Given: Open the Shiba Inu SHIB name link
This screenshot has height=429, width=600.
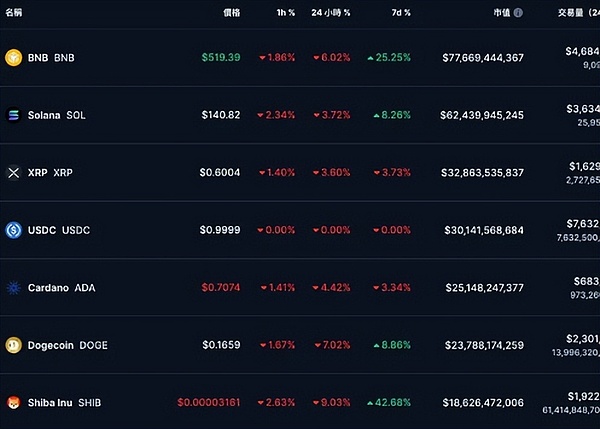Looking at the screenshot, I should pyautogui.click(x=65, y=403).
